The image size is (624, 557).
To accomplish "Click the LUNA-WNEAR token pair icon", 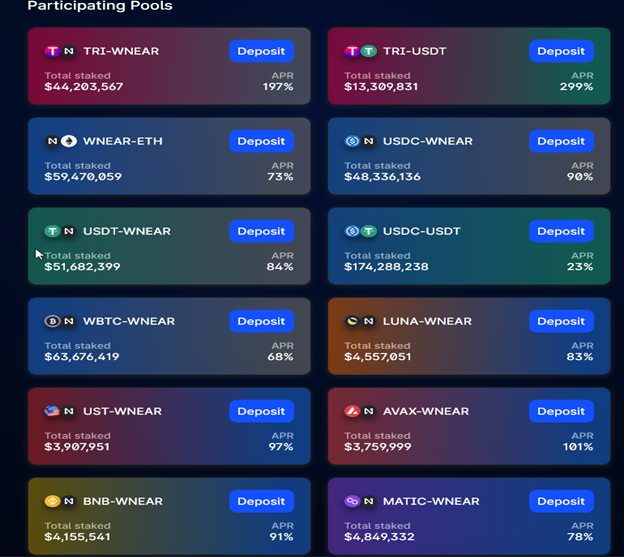I will (x=361, y=321).
